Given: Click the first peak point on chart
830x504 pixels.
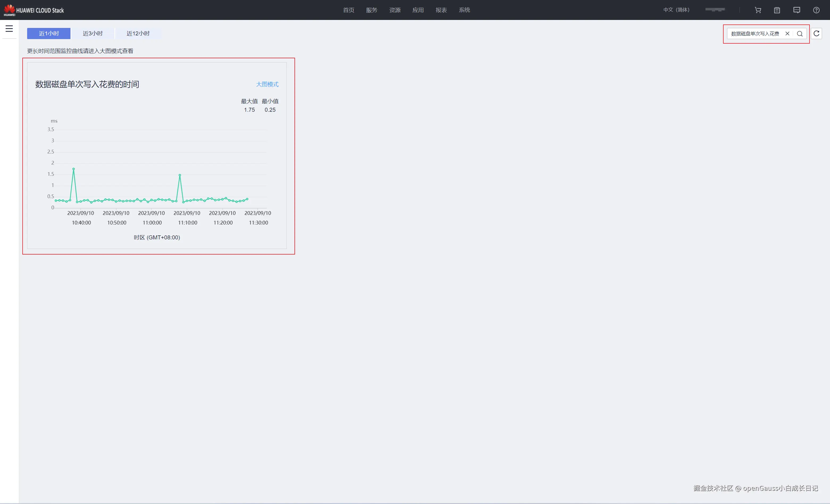Looking at the screenshot, I should (x=73, y=169).
